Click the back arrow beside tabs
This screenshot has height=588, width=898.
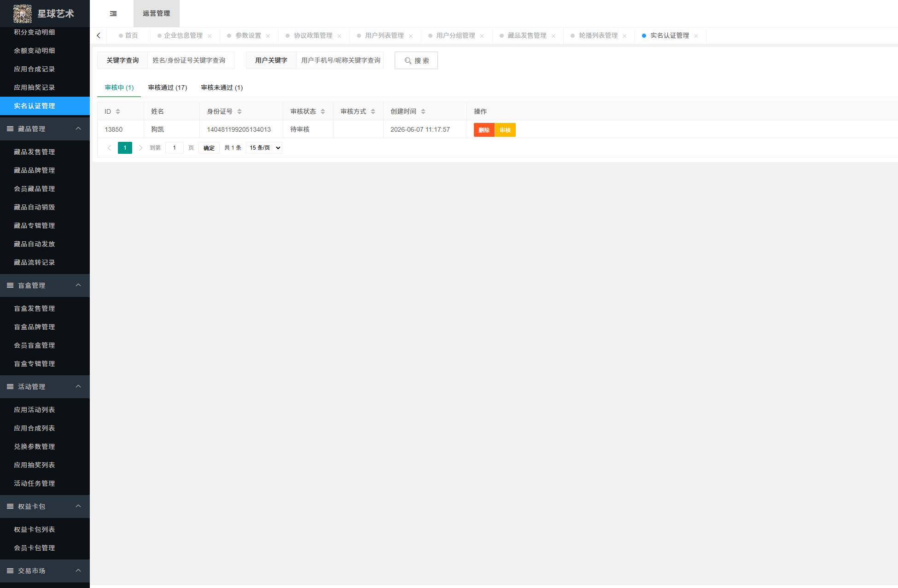pyautogui.click(x=99, y=35)
